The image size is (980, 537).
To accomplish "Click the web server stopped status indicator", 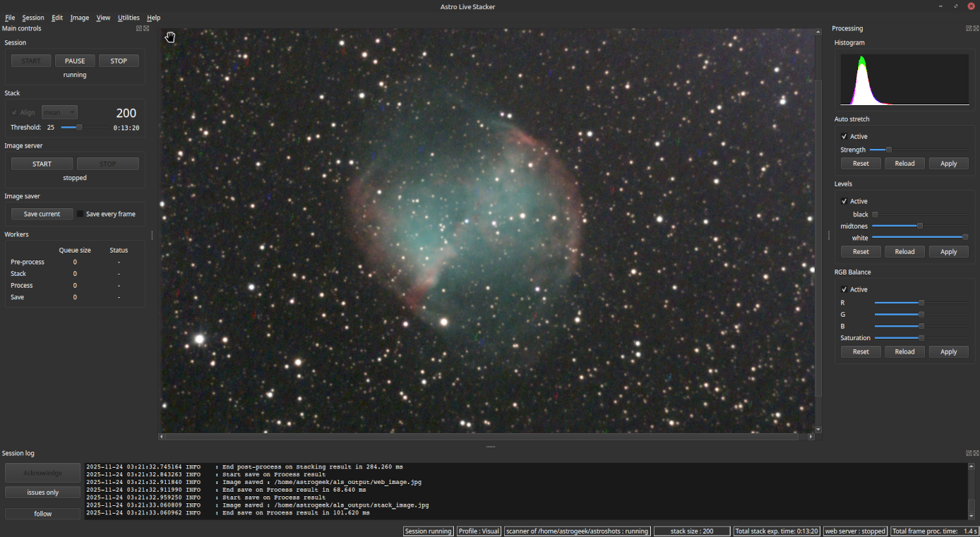I will (855, 531).
